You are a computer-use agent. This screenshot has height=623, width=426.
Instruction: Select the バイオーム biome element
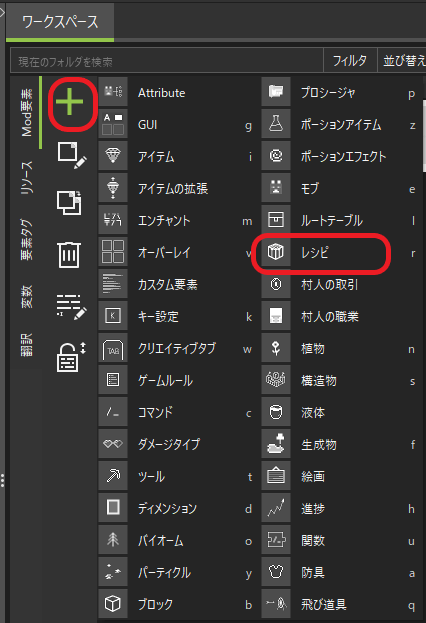pos(176,540)
